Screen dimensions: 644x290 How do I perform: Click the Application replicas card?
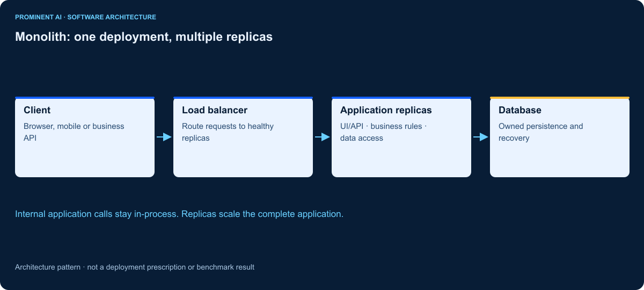click(x=401, y=137)
